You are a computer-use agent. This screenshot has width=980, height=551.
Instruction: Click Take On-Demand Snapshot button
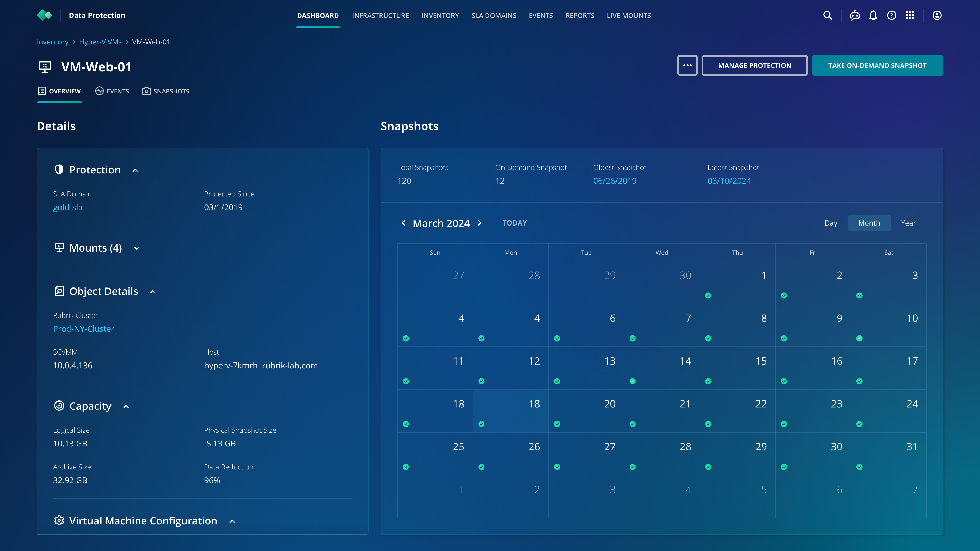tap(877, 65)
